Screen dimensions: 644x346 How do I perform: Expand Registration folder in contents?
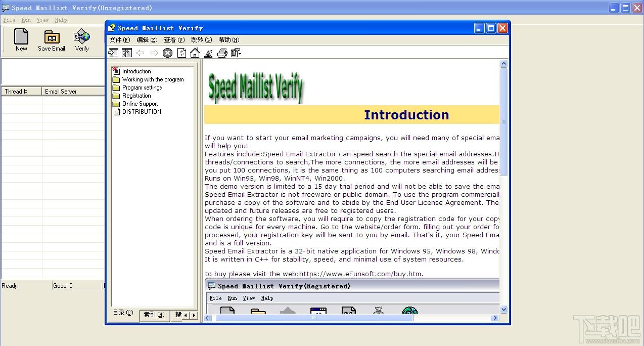tap(131, 96)
